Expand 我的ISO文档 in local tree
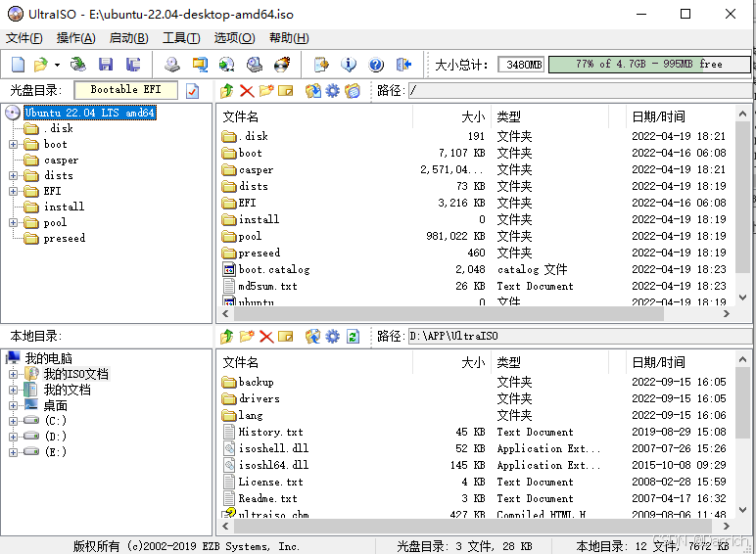 click(x=13, y=374)
